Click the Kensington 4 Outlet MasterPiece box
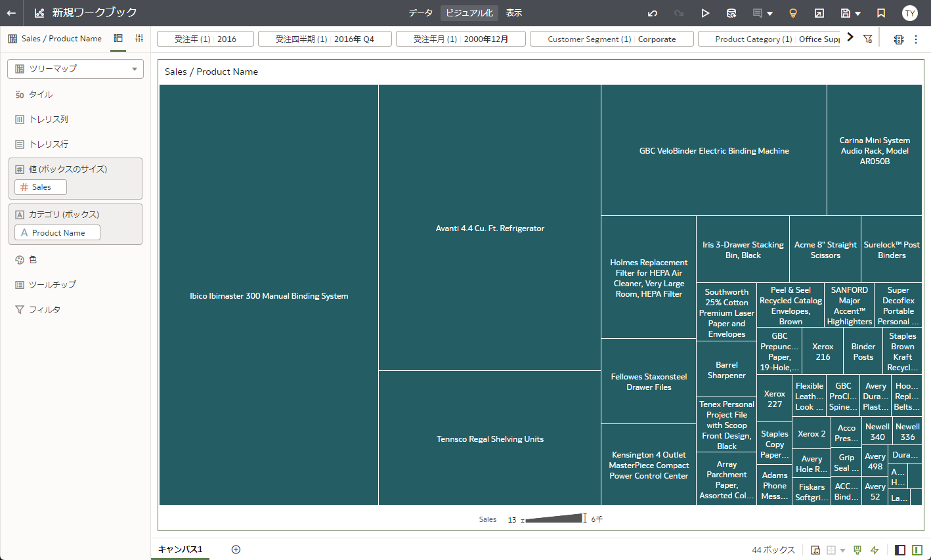Image resolution: width=931 pixels, height=560 pixels. pyautogui.click(x=649, y=465)
